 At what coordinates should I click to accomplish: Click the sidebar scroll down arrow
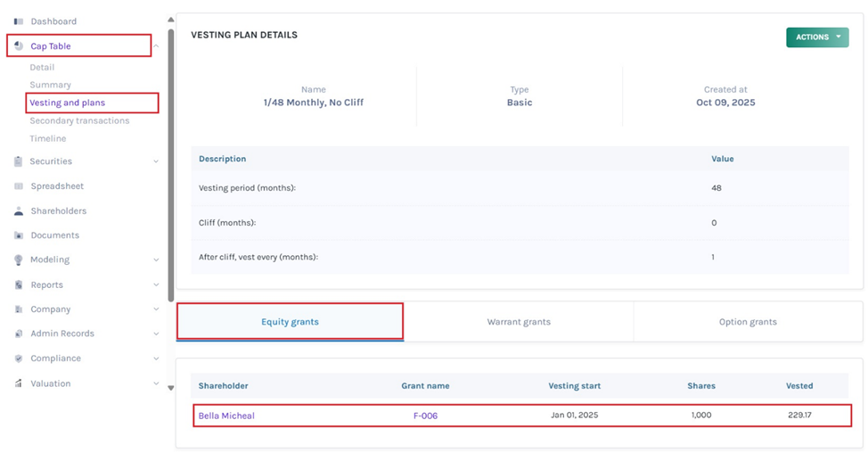point(171,388)
